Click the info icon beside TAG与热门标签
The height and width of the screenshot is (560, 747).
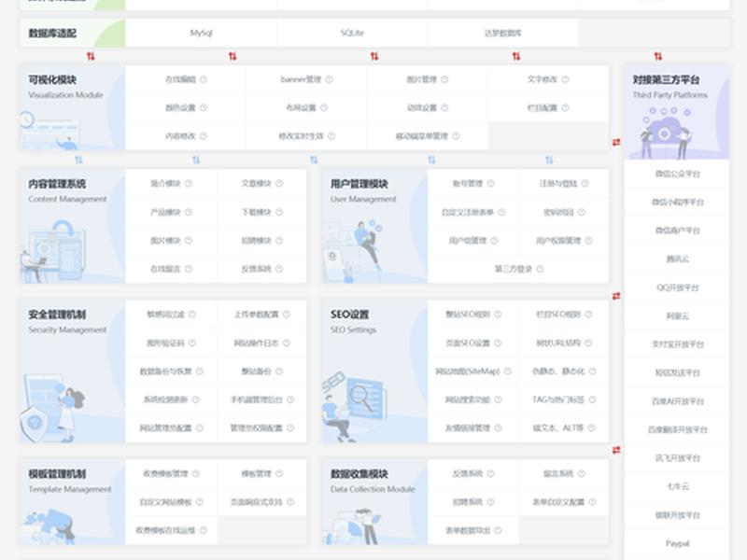[x=592, y=400]
